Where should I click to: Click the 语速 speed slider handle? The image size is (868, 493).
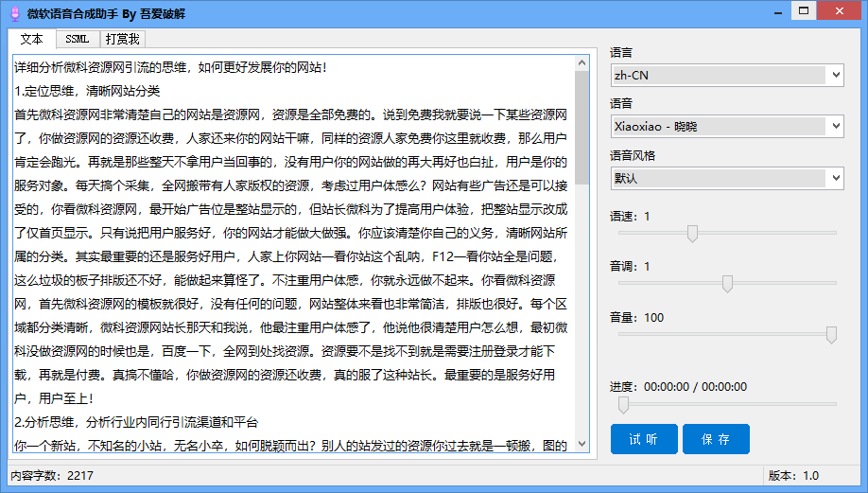pos(692,233)
